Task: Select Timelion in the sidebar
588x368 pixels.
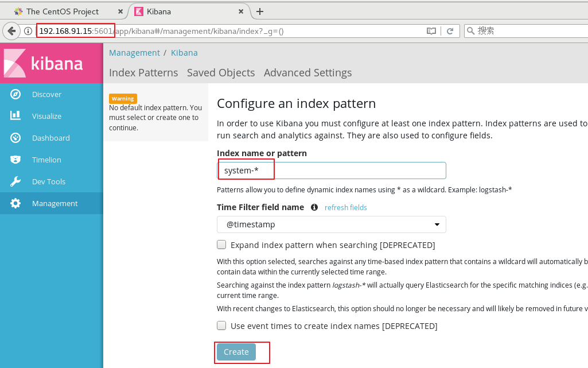Action: (52, 160)
